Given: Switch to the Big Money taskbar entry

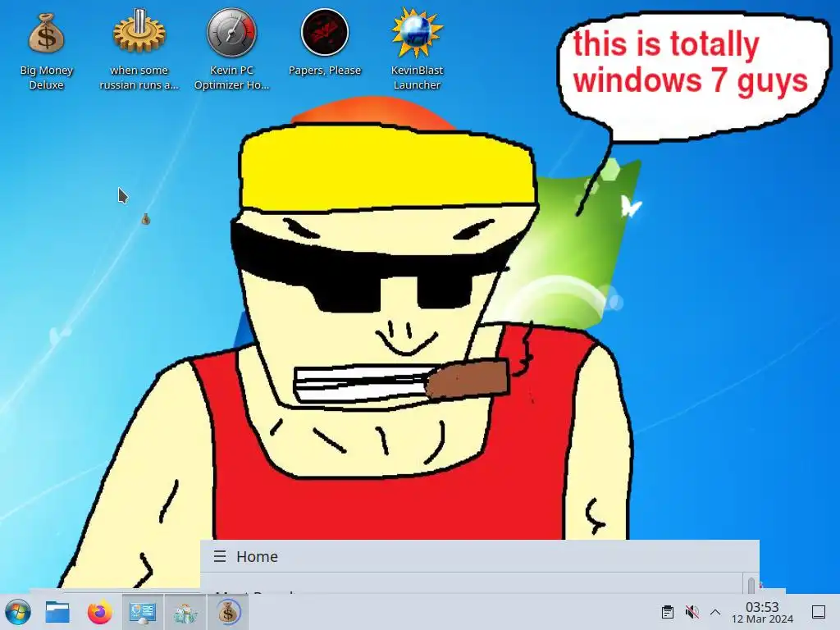Looking at the screenshot, I should (x=228, y=612).
